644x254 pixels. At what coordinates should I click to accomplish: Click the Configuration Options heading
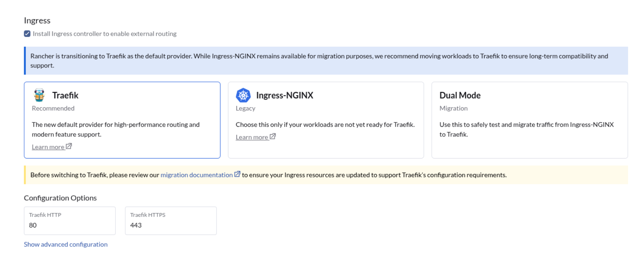pos(60,198)
